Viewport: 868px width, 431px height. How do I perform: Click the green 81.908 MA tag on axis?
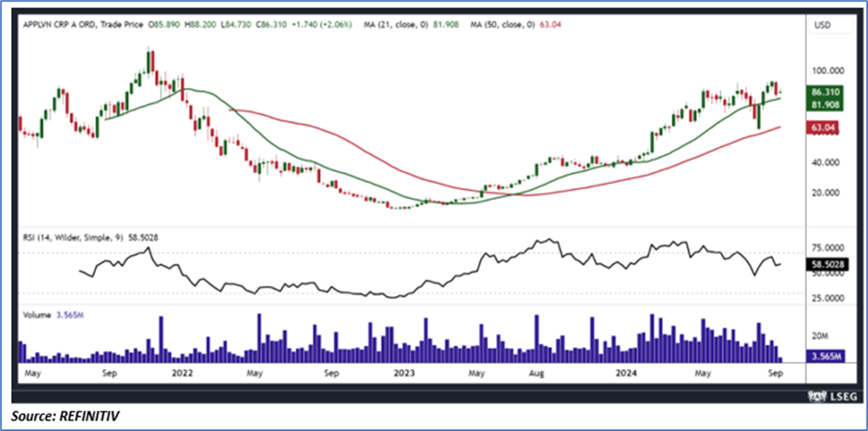[x=826, y=104]
